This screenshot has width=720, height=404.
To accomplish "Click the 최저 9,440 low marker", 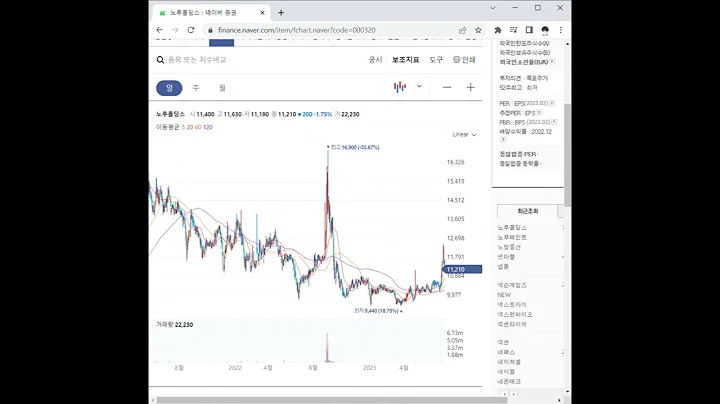I will 378,311.
